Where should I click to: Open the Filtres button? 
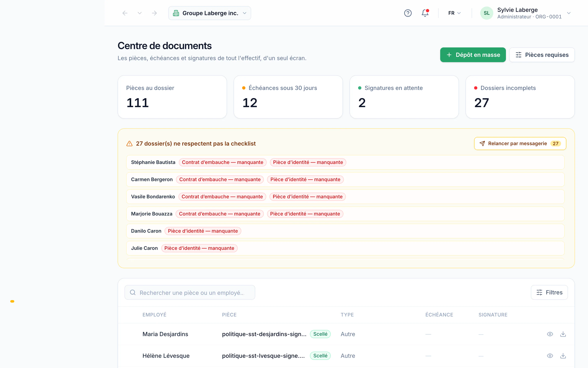(549, 293)
